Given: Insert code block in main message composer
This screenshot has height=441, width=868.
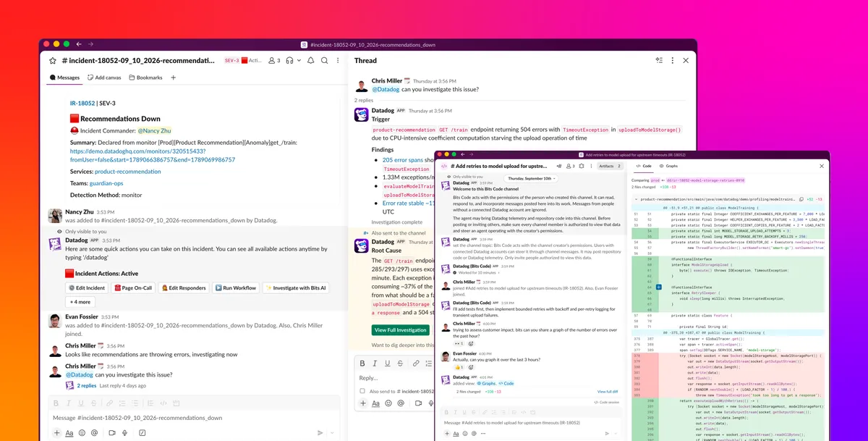Looking at the screenshot, I should pyautogui.click(x=176, y=403).
